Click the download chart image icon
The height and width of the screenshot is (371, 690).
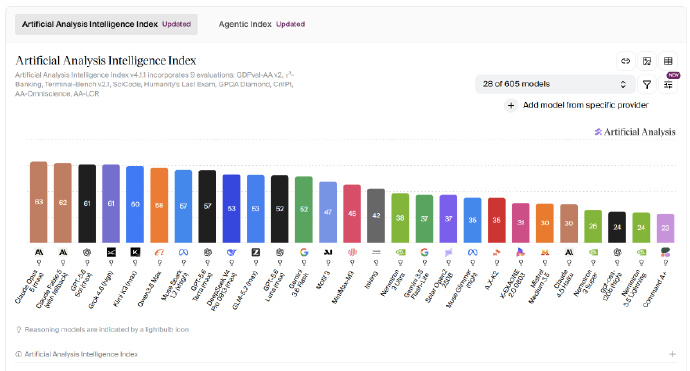tap(647, 61)
